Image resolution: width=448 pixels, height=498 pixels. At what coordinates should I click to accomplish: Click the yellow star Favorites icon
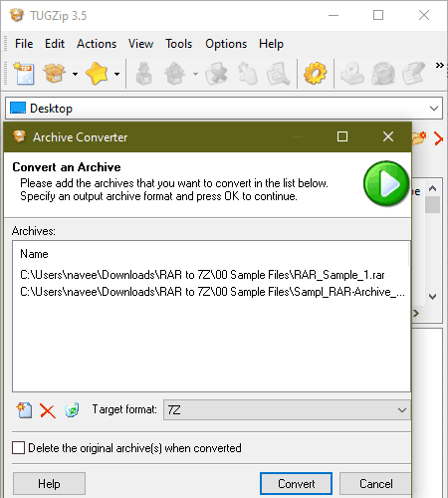(97, 74)
